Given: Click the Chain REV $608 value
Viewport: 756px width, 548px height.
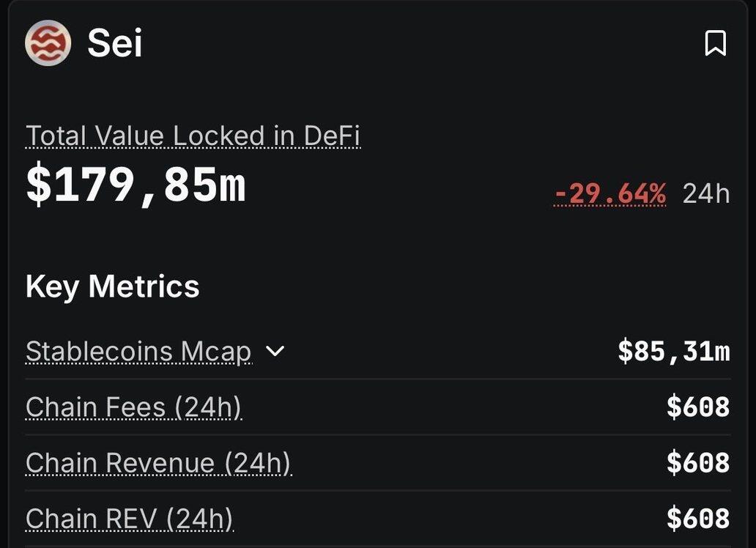Looking at the screenshot, I should [x=697, y=519].
